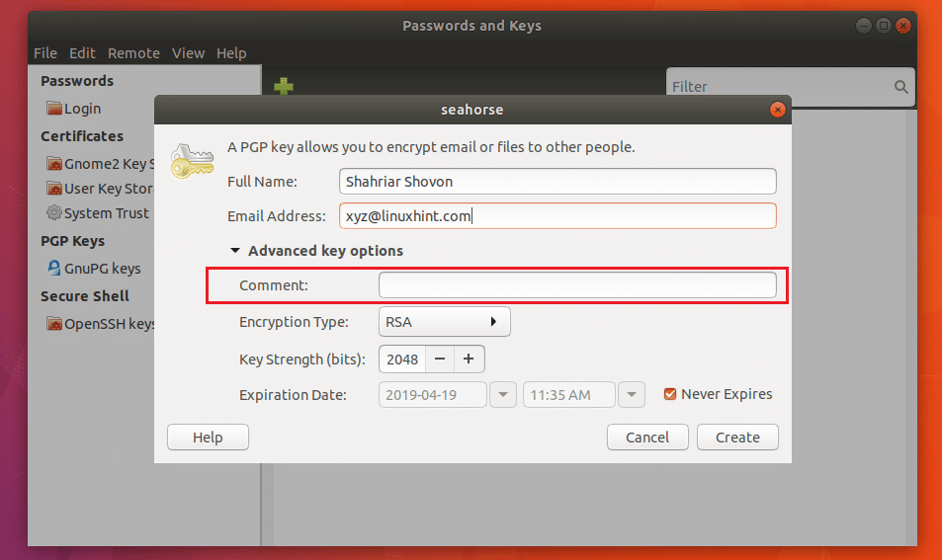Open the View menu
Viewport: 942px width, 560px height.
[188, 53]
